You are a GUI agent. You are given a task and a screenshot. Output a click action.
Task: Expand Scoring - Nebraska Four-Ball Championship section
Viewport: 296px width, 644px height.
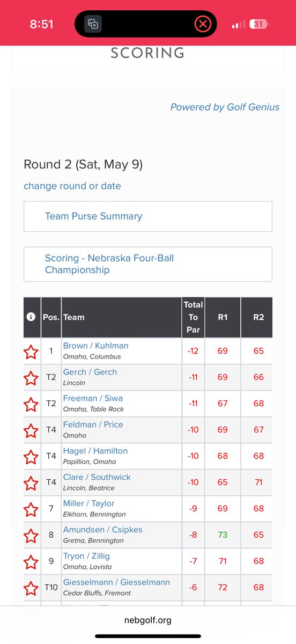pos(148,264)
